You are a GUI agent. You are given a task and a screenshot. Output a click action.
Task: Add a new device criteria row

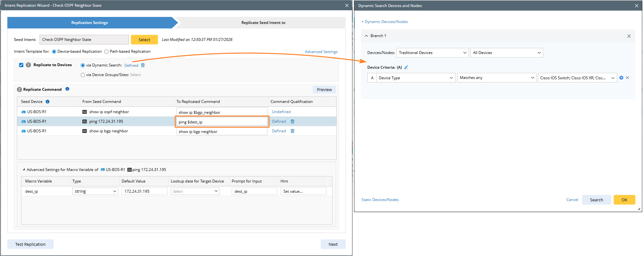pos(621,78)
